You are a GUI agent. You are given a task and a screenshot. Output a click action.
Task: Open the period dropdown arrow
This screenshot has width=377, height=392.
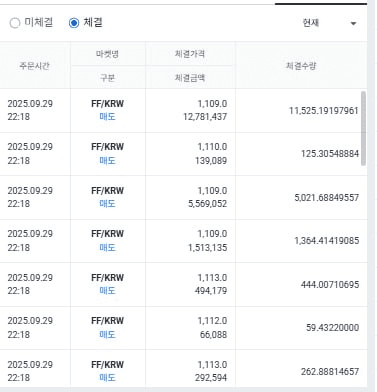[x=353, y=23]
